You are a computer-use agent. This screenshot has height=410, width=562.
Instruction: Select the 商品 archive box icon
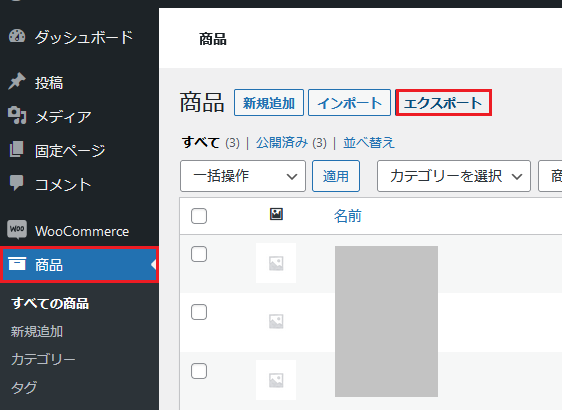pyautogui.click(x=17, y=263)
